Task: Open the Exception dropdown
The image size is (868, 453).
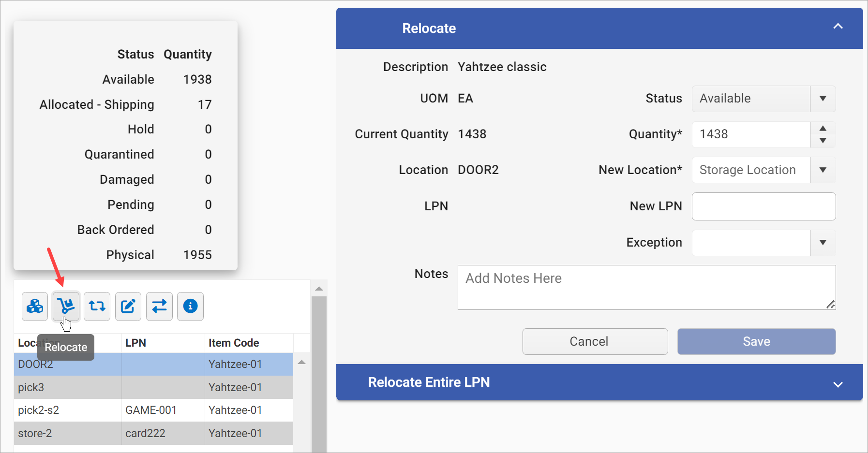Action: 823,243
